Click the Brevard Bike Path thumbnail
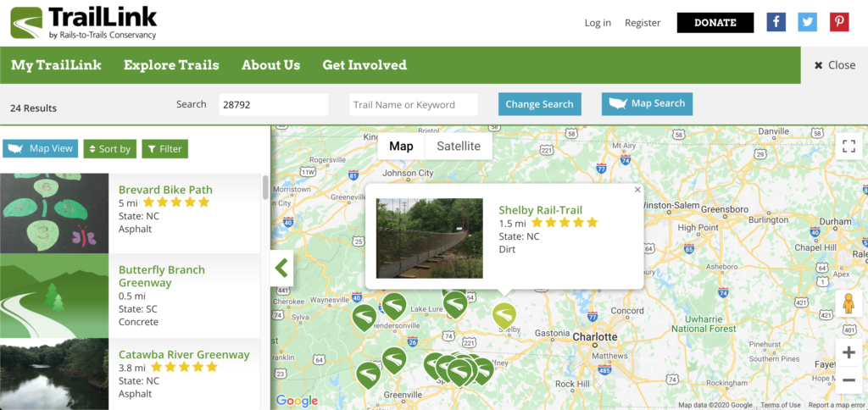Viewport: 868px width, 410px height. click(54, 213)
